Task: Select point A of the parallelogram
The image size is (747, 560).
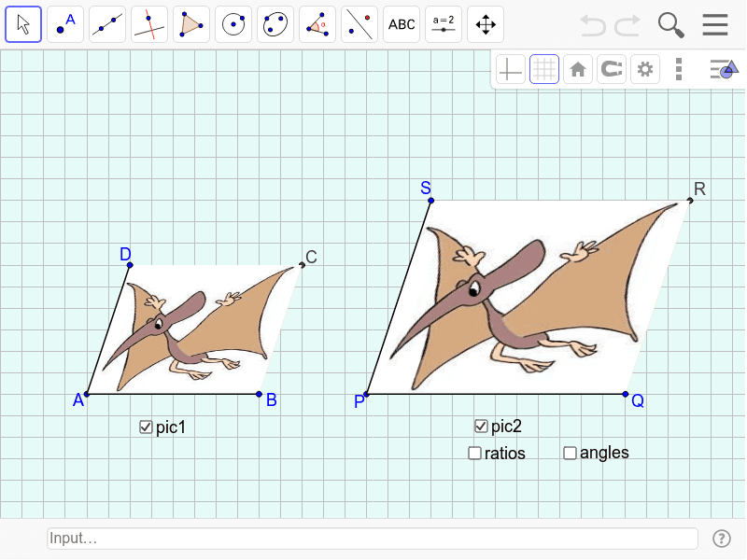Action: click(x=87, y=394)
